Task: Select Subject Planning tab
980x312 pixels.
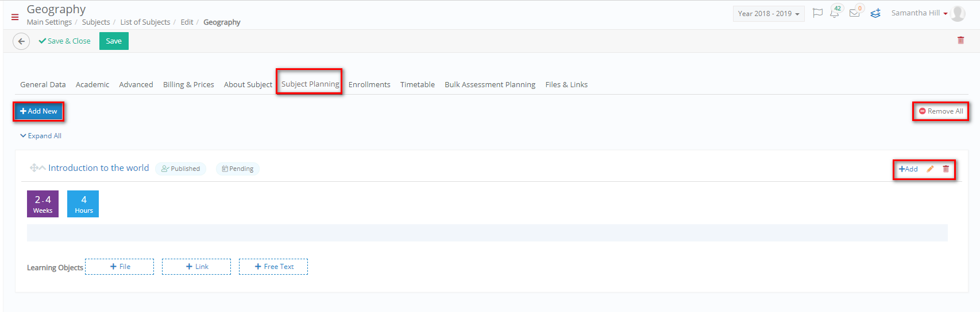Action: click(310, 84)
